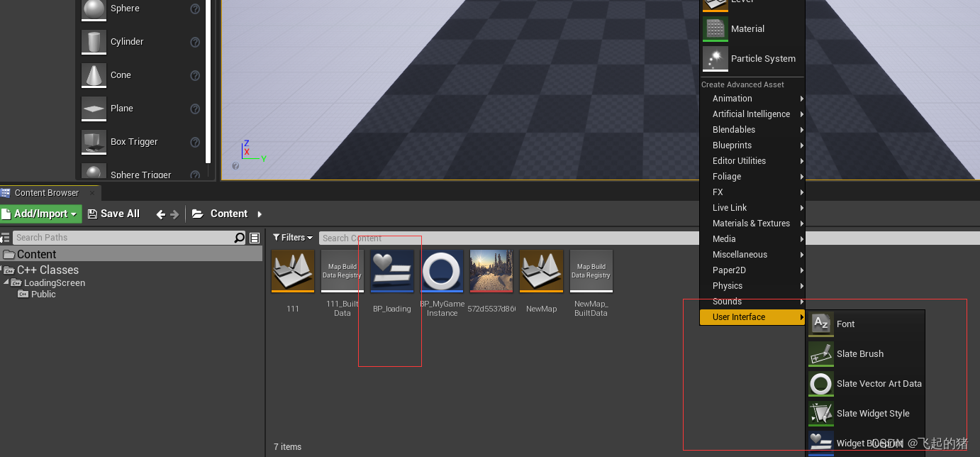This screenshot has width=980, height=457.
Task: Select the Plane shape icon
Action: point(94,109)
